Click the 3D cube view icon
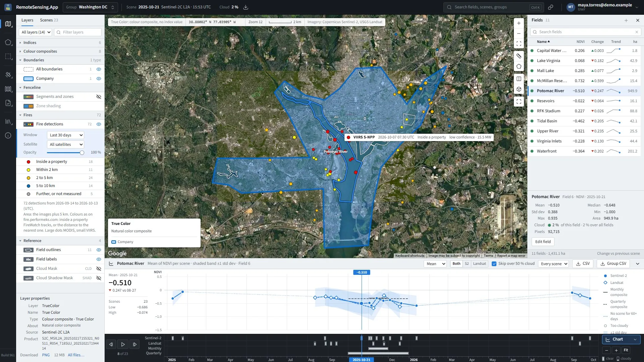Image resolution: width=644 pixels, height=362 pixels. tap(519, 89)
